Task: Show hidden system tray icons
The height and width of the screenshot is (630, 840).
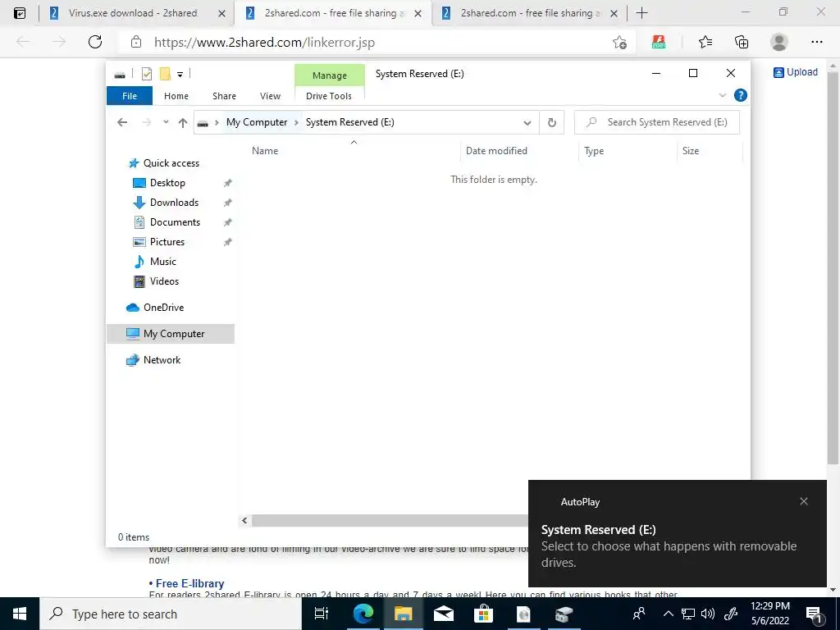Action: [668, 614]
